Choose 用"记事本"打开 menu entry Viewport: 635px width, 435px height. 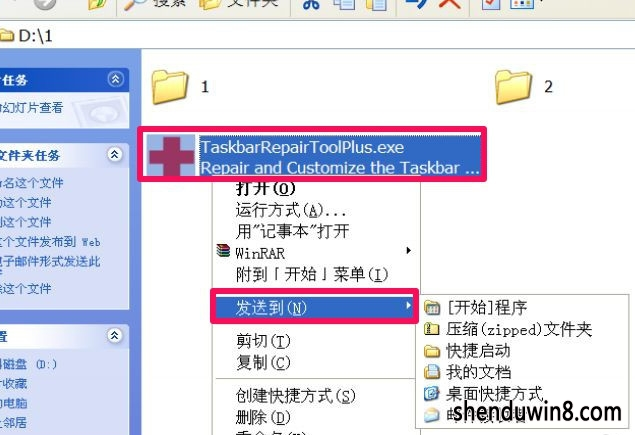(292, 232)
